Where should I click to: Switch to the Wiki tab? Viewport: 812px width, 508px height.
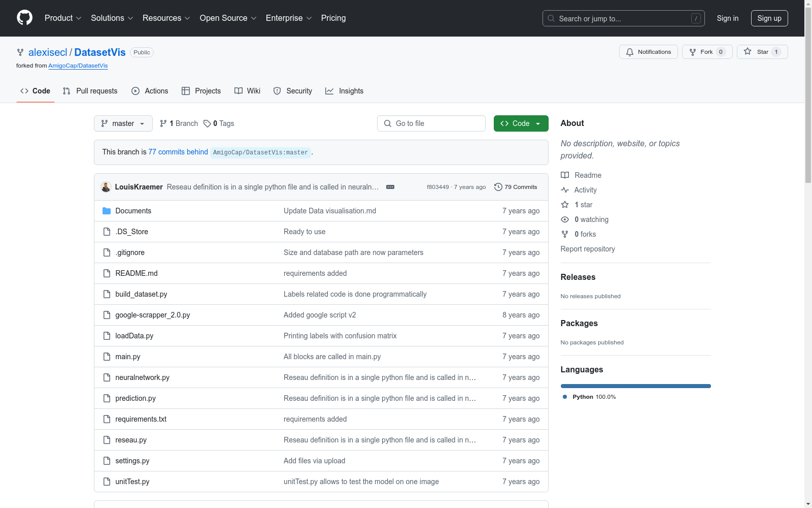[248, 91]
